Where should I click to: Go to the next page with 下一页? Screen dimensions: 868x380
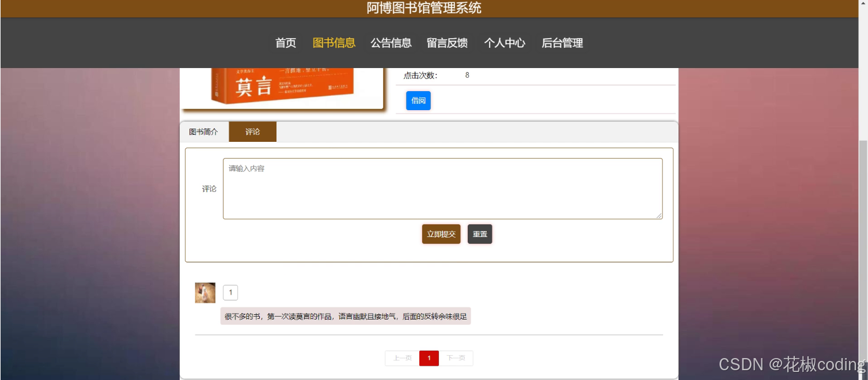click(456, 358)
